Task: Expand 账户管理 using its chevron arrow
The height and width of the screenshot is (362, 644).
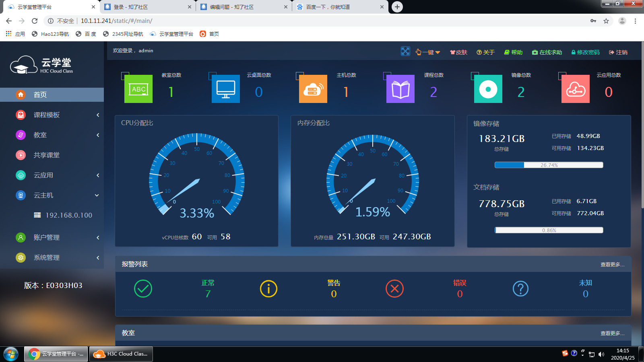Action: point(98,238)
